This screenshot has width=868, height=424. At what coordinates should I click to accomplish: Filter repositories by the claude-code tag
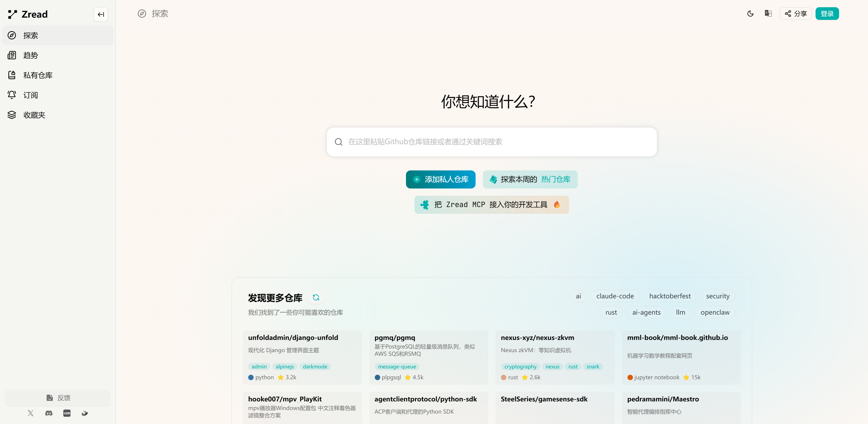[615, 296]
